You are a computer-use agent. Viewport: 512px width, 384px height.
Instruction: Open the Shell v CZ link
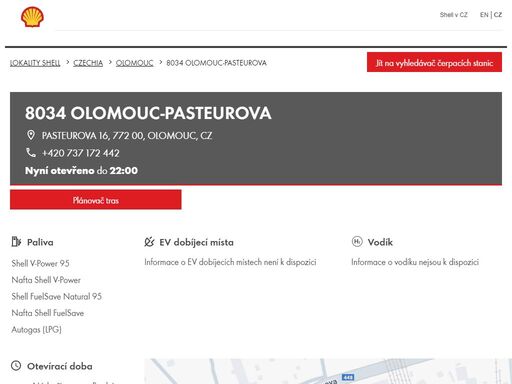coord(453,15)
